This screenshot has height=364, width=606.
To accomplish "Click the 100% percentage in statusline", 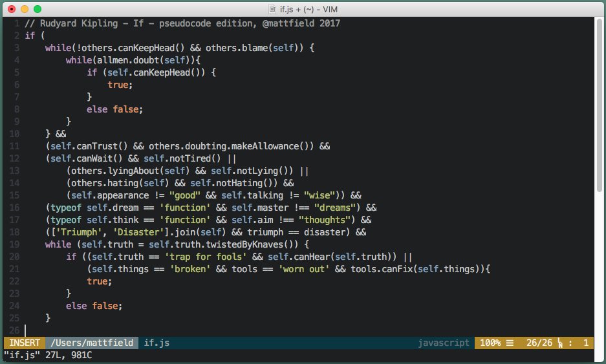I will (490, 343).
